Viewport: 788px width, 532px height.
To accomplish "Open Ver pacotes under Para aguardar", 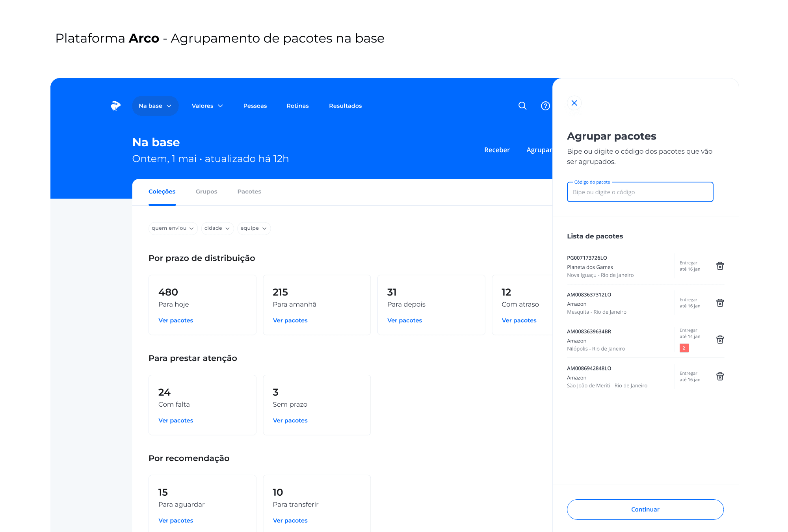I will [176, 521].
